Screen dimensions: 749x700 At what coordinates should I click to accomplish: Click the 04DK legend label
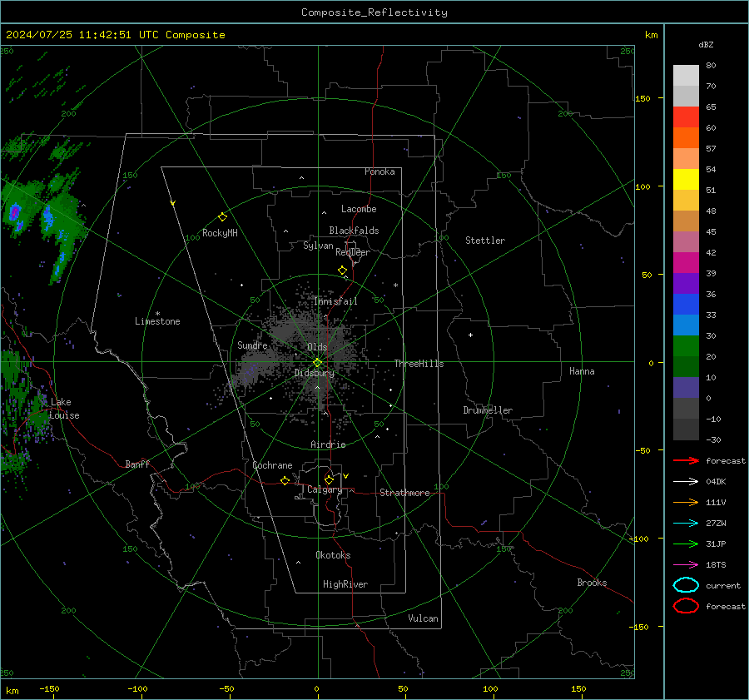pyautogui.click(x=716, y=482)
